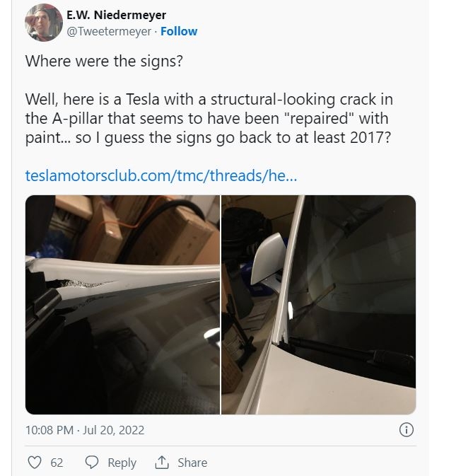Click the tweet text about the Tesla crack

[x=209, y=118]
